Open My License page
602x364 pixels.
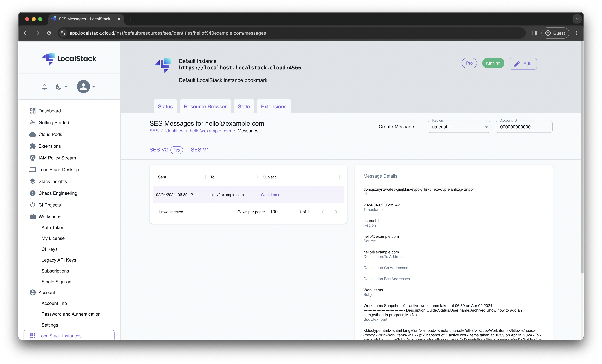coord(53,238)
